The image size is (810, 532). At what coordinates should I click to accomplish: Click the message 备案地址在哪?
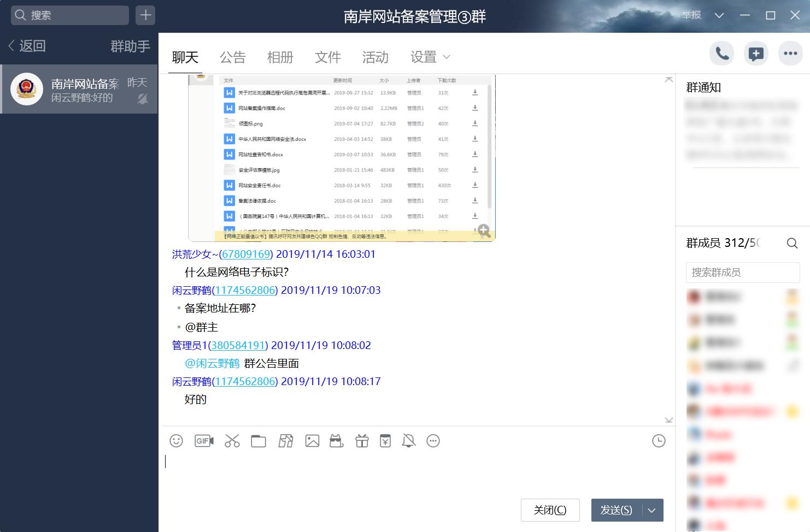point(220,308)
